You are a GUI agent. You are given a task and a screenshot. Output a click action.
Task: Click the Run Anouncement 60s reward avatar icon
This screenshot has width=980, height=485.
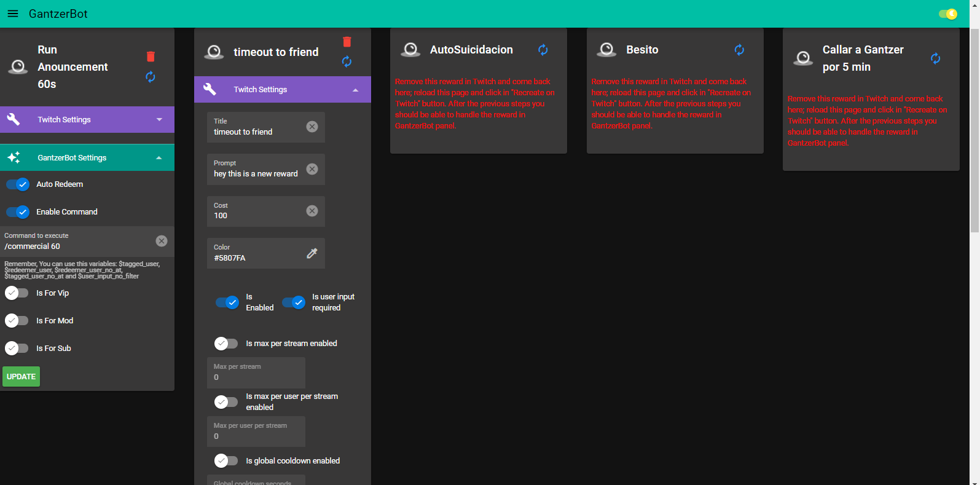(x=18, y=66)
